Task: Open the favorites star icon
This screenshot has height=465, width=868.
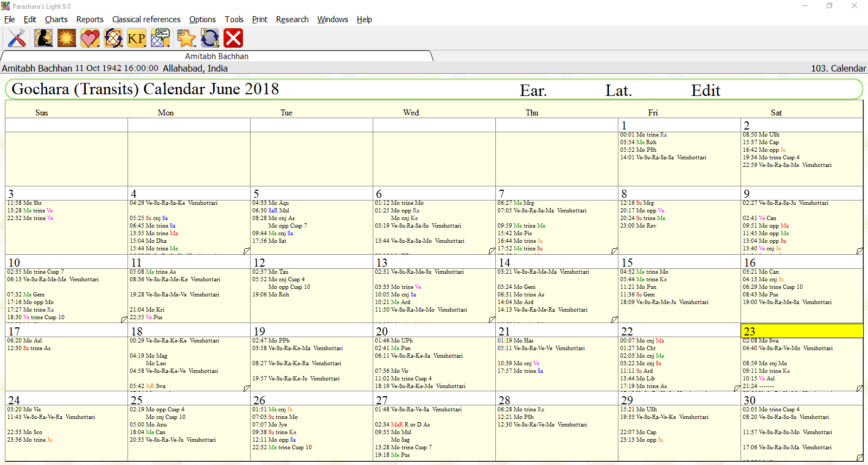Action: coord(186,38)
